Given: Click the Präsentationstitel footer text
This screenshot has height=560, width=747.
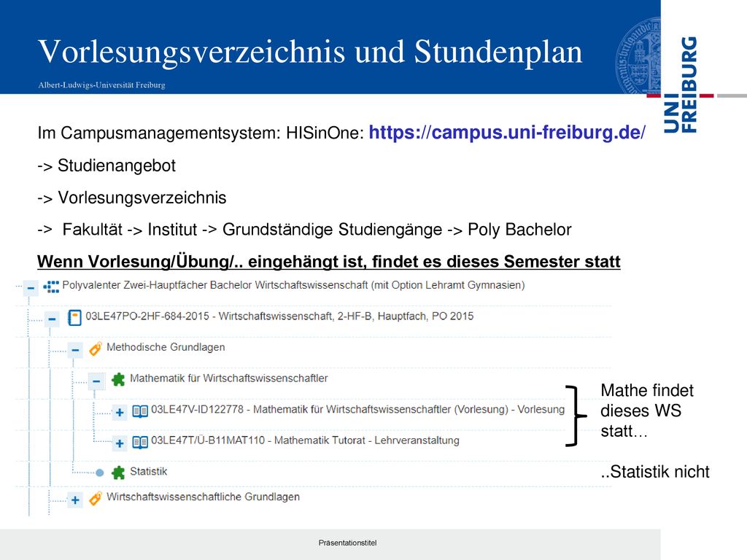Looking at the screenshot, I should coord(348,542).
